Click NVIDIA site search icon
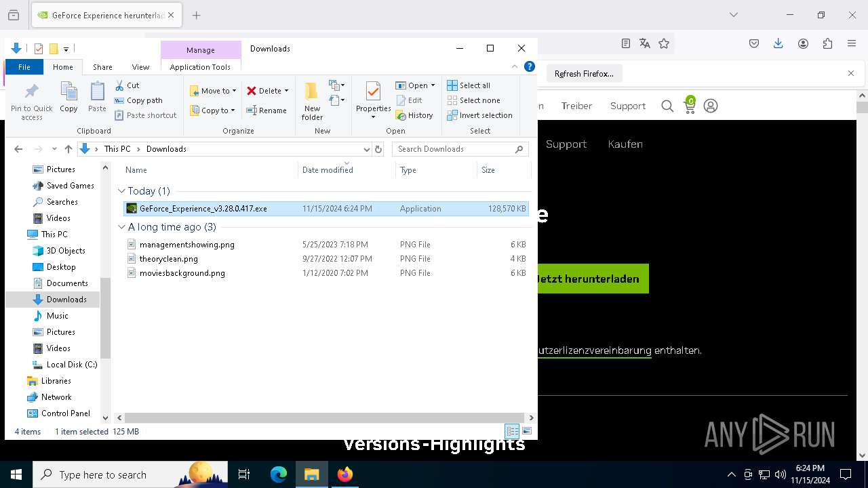 coord(667,106)
